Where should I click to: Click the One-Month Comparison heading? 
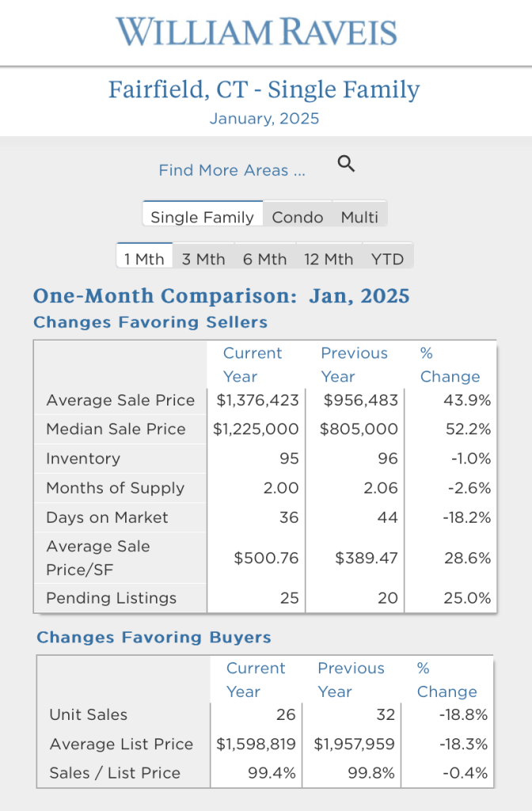[x=222, y=297]
